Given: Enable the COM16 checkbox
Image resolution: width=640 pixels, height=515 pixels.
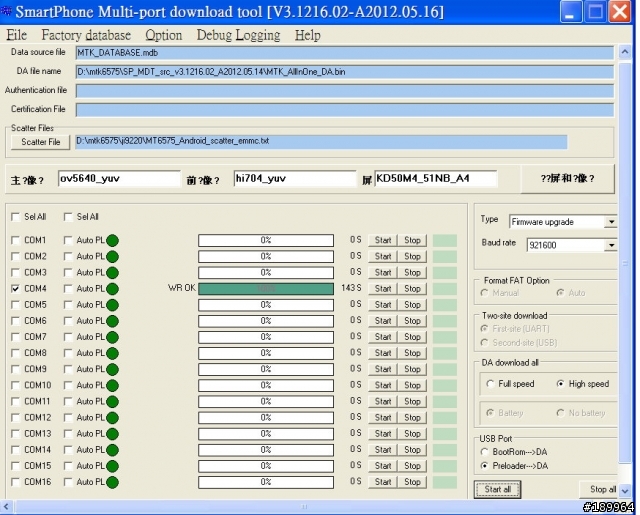Looking at the screenshot, I should 16,482.
